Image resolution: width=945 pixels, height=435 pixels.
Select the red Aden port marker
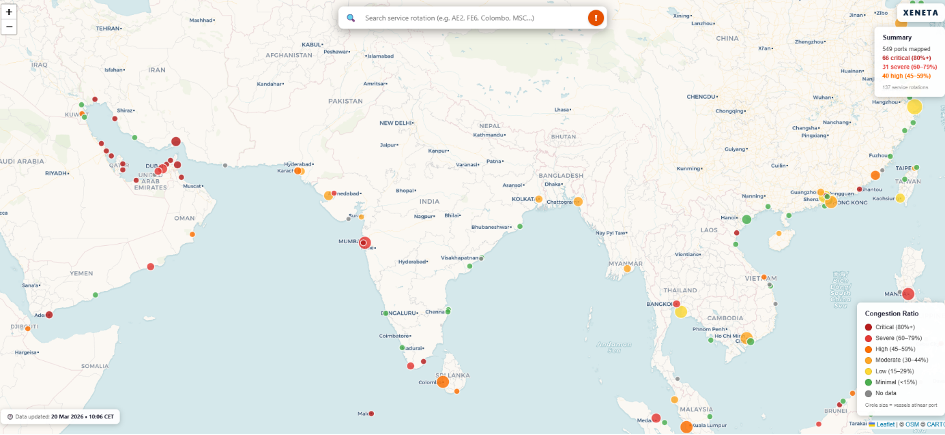click(49, 315)
